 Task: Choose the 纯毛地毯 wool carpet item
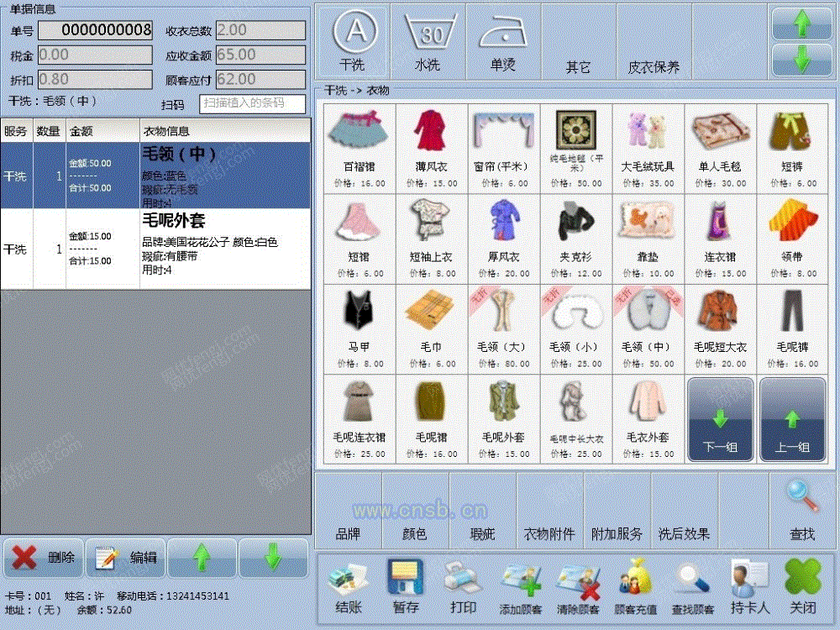click(x=576, y=149)
